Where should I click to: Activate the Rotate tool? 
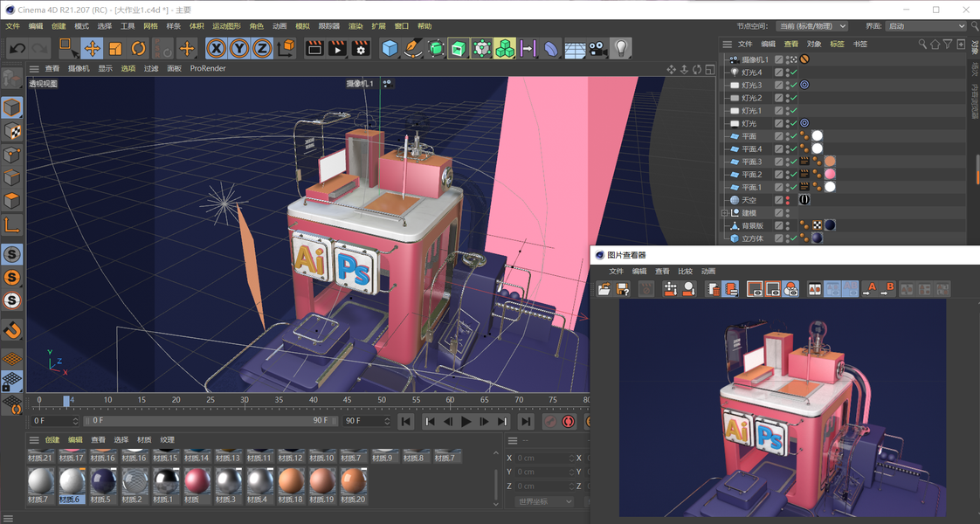point(138,48)
